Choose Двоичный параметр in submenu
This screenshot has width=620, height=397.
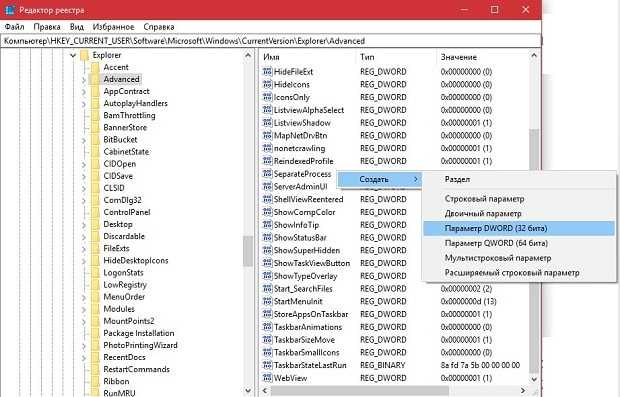(519, 214)
